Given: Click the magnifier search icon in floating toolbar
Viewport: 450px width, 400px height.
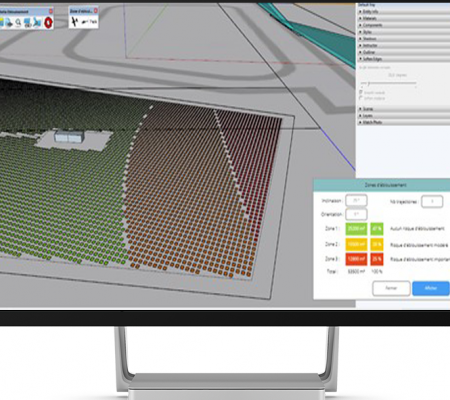Looking at the screenshot, I should [x=18, y=23].
